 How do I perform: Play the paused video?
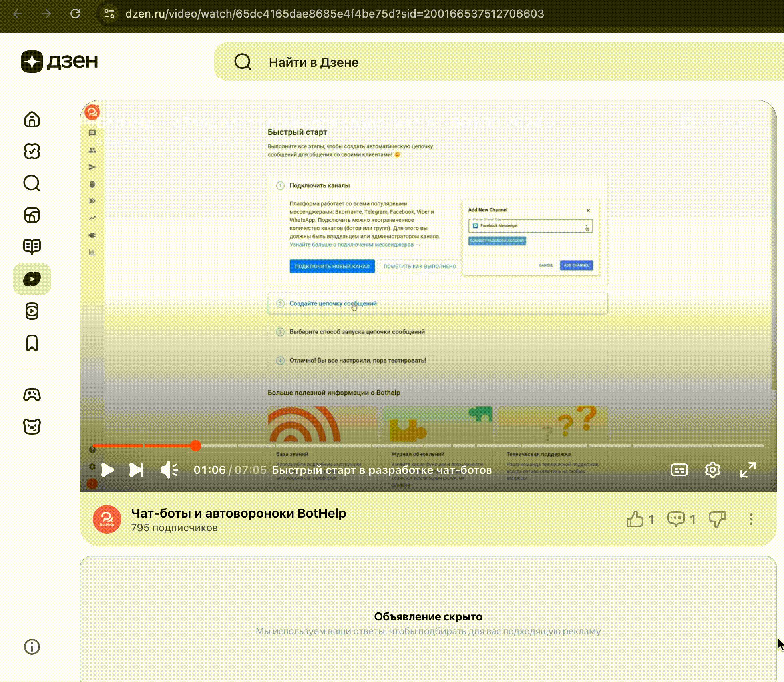[x=107, y=470]
